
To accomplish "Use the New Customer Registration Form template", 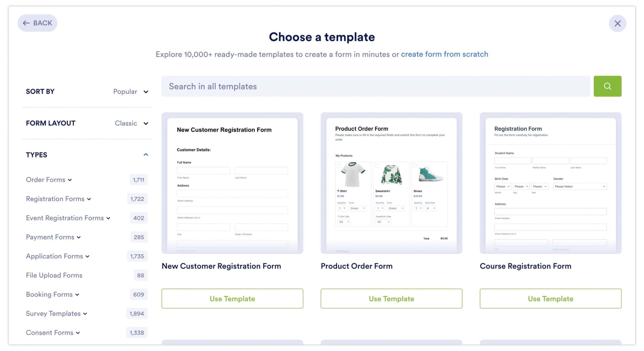I will click(x=232, y=298).
